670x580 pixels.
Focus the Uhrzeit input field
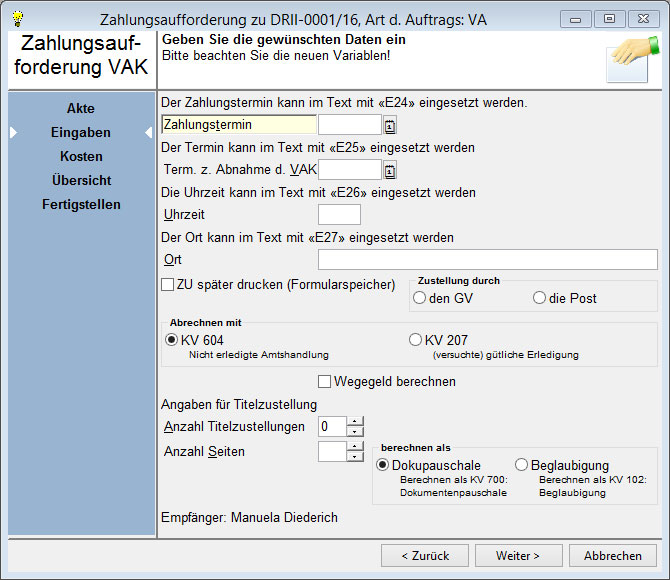click(338, 214)
